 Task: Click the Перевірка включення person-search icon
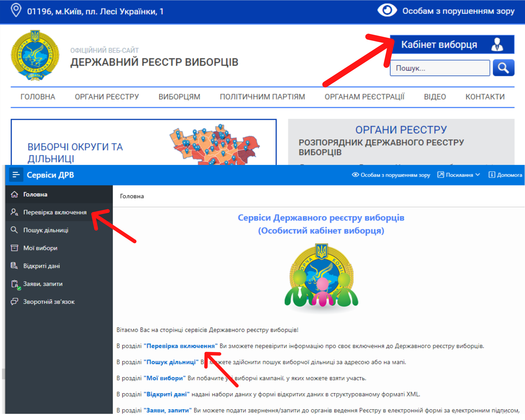click(x=14, y=212)
